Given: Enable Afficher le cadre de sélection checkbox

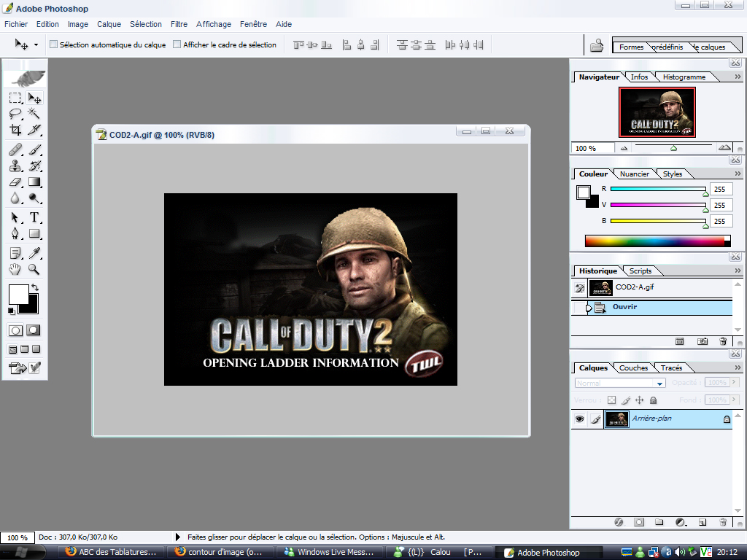Looking at the screenshot, I should pyautogui.click(x=177, y=44).
